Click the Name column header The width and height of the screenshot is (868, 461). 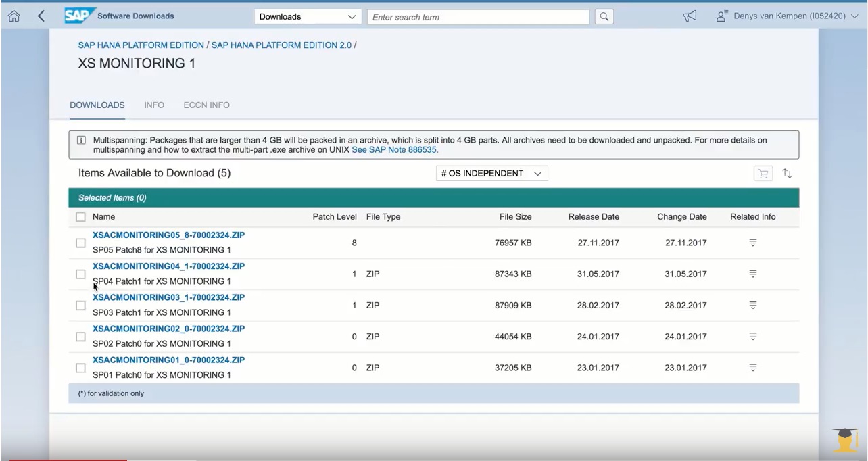[x=103, y=217]
